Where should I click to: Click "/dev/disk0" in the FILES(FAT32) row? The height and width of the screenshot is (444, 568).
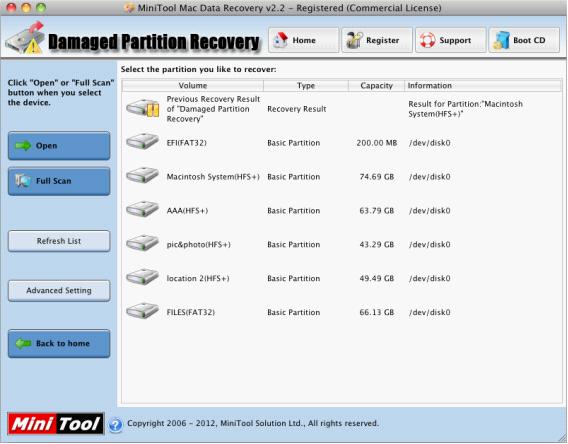[430, 312]
